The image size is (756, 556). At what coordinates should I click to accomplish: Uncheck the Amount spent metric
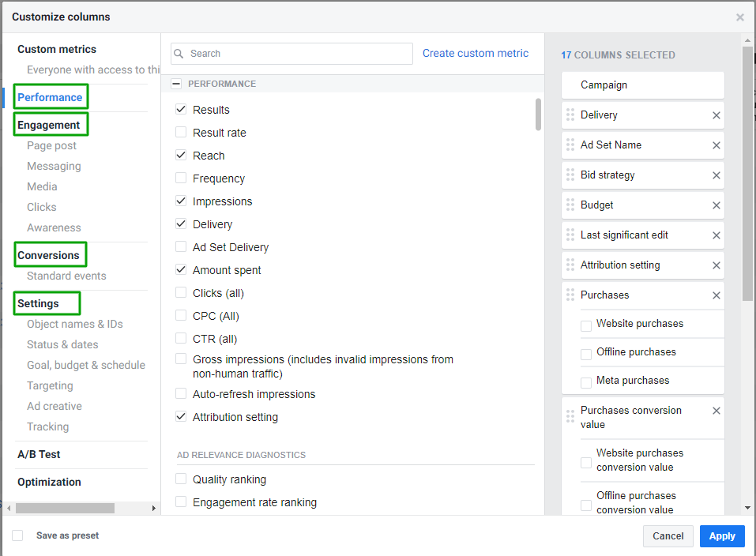[181, 270]
